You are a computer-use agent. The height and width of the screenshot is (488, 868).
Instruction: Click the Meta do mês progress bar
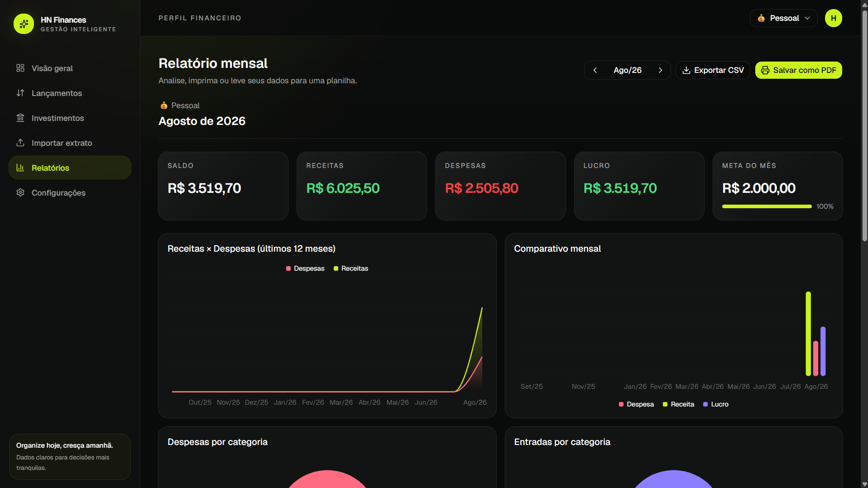click(767, 206)
